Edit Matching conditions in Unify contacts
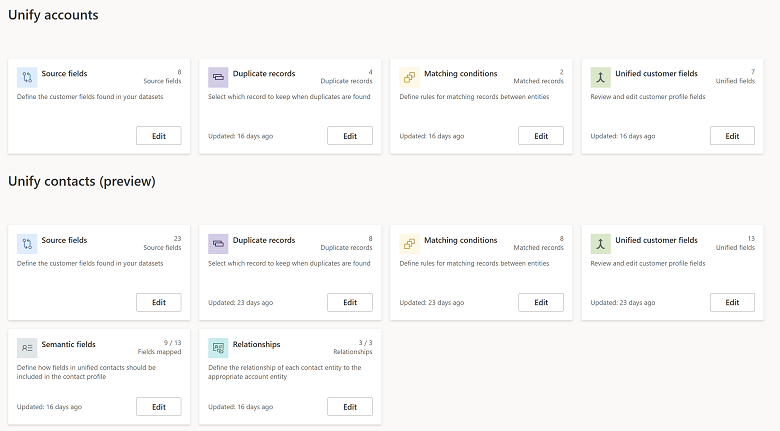The height and width of the screenshot is (431, 780). [x=541, y=302]
